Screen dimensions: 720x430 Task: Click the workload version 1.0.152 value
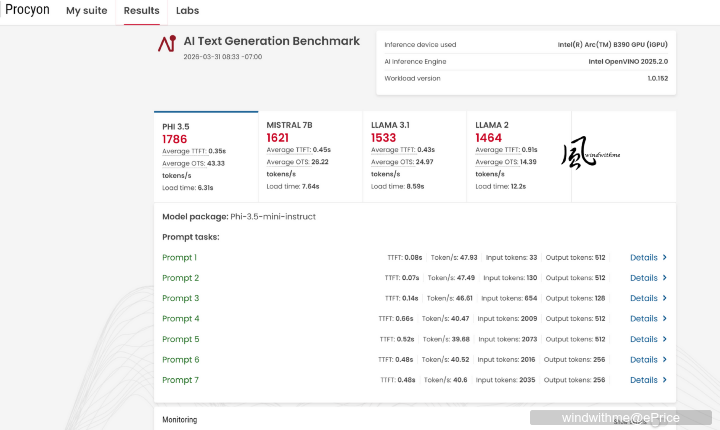(658, 79)
